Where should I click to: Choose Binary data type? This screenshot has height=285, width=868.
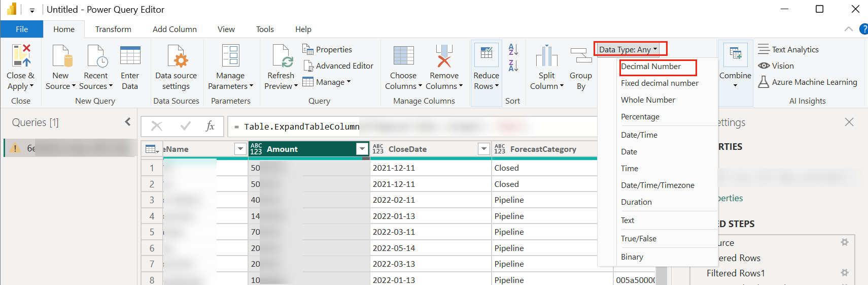click(658, 257)
